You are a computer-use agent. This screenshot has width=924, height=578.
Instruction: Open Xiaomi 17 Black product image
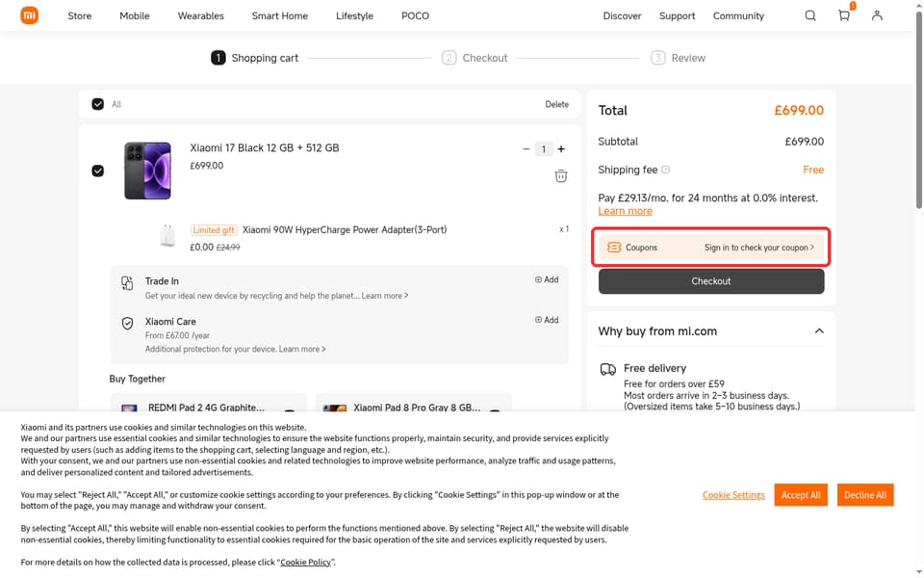coord(147,171)
